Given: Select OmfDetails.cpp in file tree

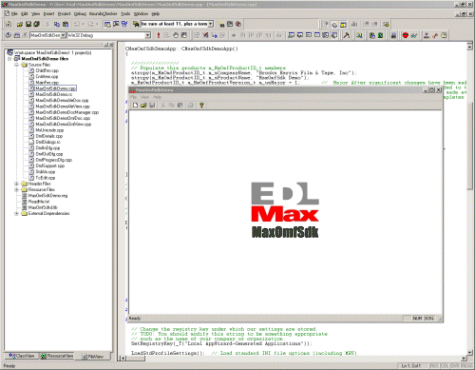Looking at the screenshot, I should (49, 136).
